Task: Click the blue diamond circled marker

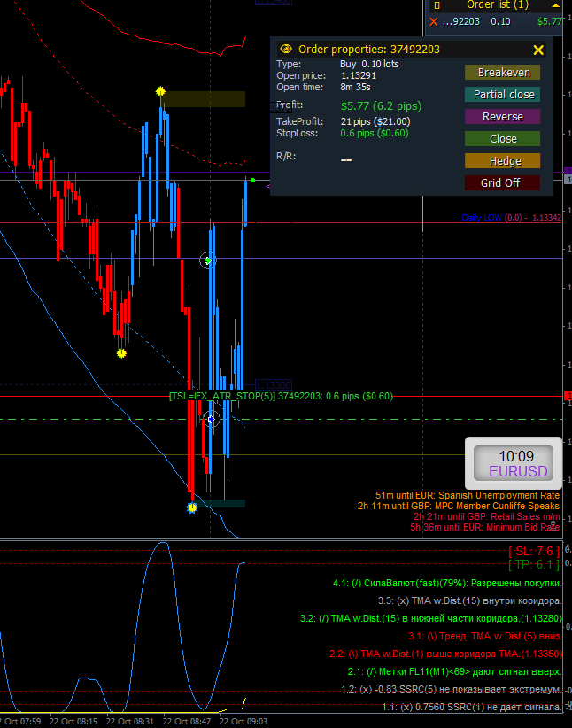Action: (x=212, y=419)
